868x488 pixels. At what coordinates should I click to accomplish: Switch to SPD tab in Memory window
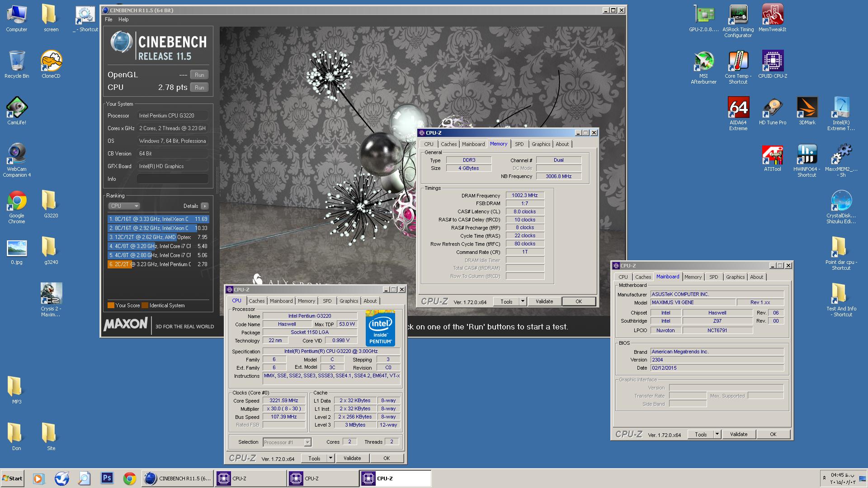click(x=519, y=144)
